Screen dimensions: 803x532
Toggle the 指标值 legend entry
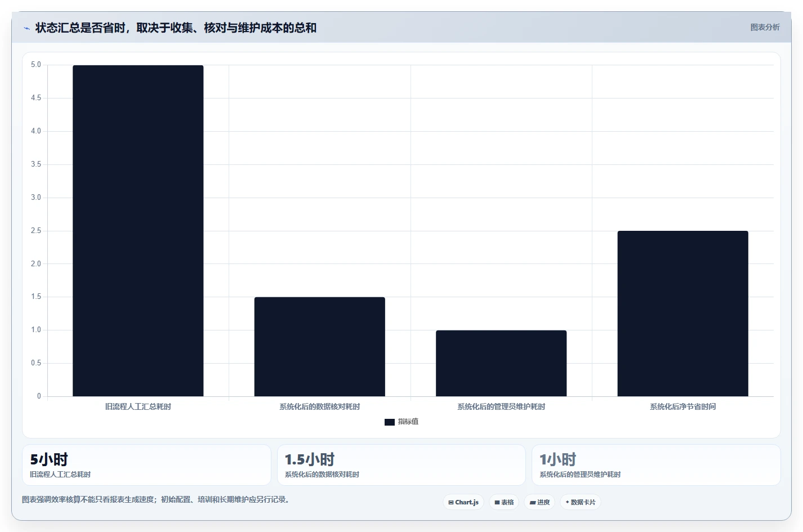[401, 422]
